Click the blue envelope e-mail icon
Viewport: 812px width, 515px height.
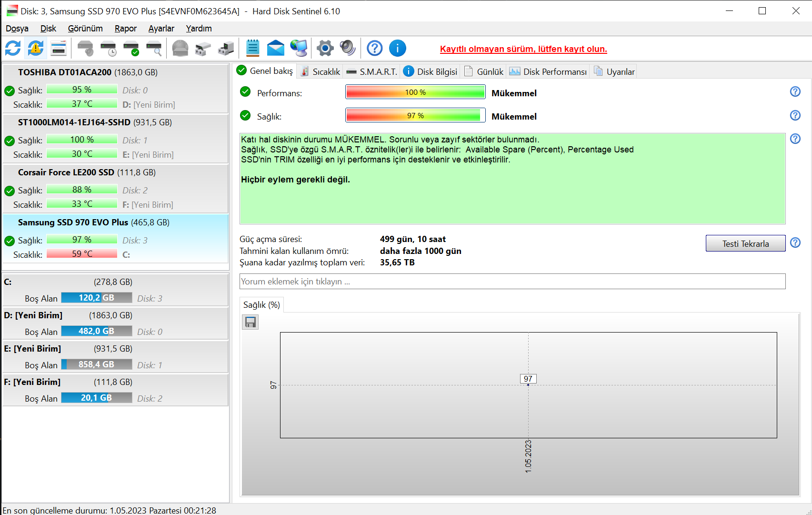(x=276, y=48)
